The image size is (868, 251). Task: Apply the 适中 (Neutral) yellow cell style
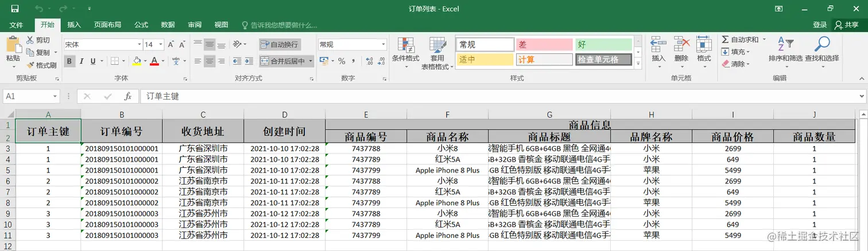tap(485, 60)
